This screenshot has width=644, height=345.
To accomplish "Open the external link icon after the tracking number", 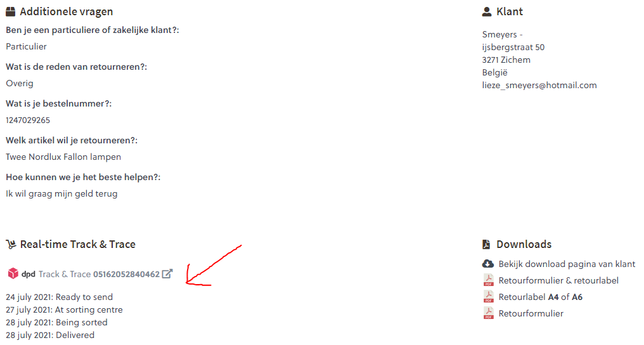I will pos(167,274).
